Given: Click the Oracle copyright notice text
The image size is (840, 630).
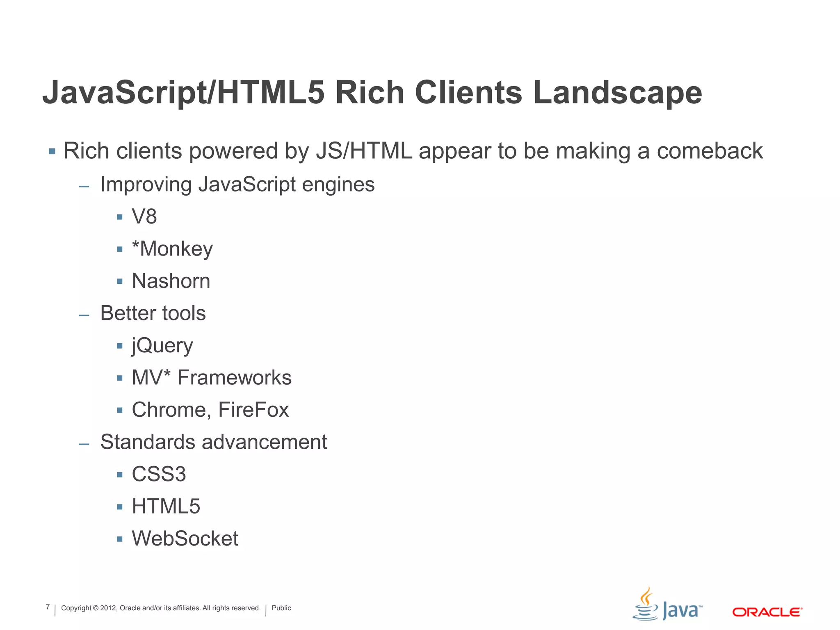Looking at the screenshot, I should tap(160, 608).
